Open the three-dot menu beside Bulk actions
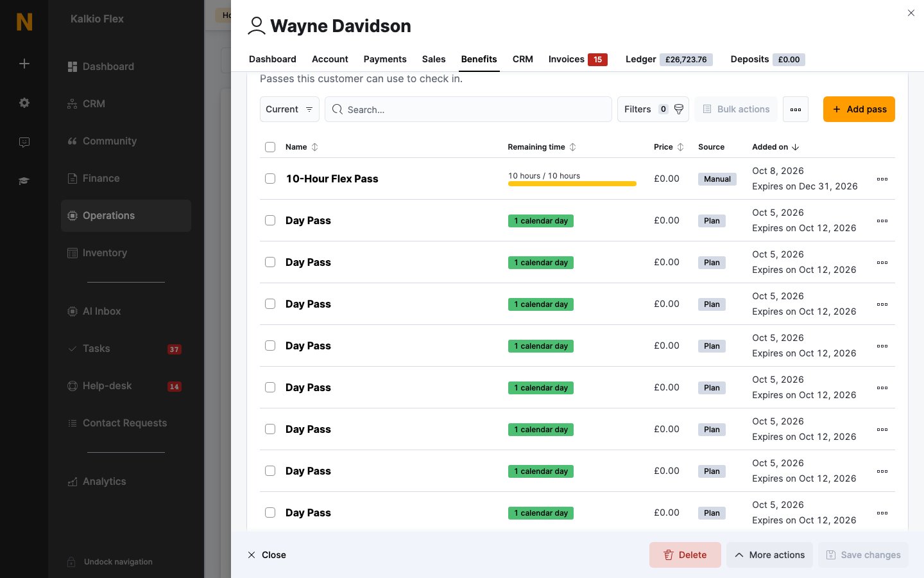This screenshot has height=578, width=924. (x=796, y=109)
